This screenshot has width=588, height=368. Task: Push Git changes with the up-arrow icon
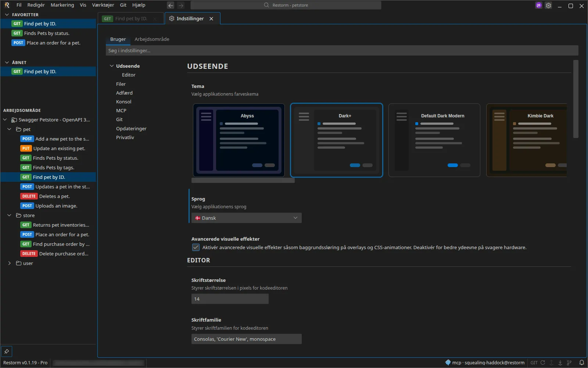click(551, 362)
